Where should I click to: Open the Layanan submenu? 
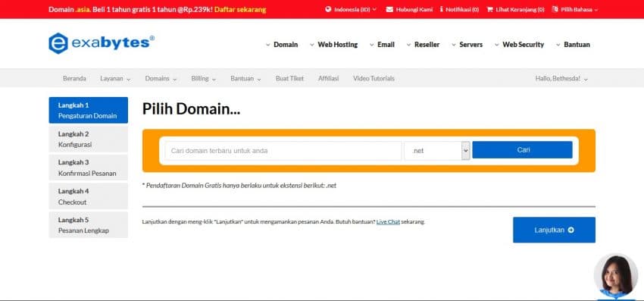pyautogui.click(x=115, y=78)
